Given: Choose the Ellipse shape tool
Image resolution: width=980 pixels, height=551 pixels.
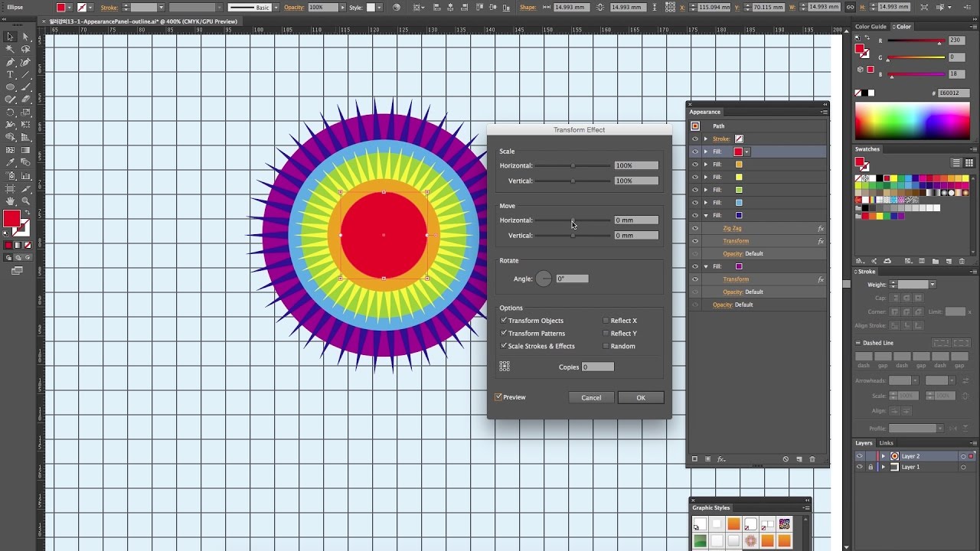Looking at the screenshot, I should coord(11,87).
